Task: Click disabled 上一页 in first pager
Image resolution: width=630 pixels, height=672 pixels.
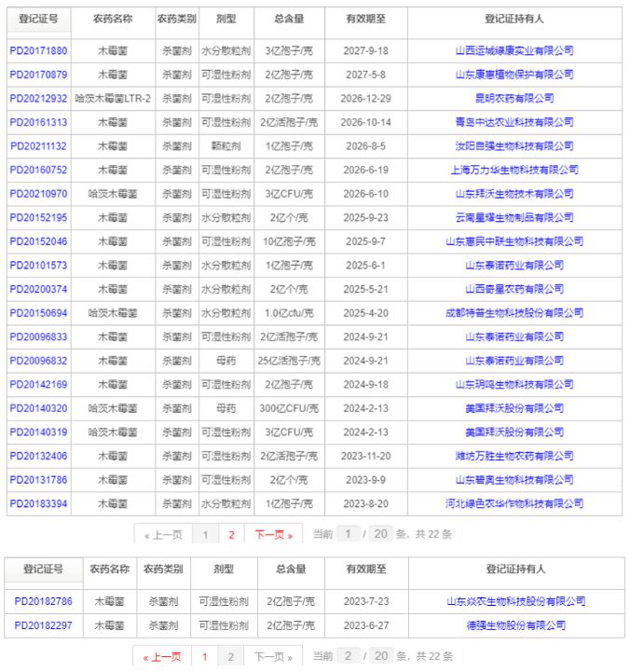Action: point(163,534)
